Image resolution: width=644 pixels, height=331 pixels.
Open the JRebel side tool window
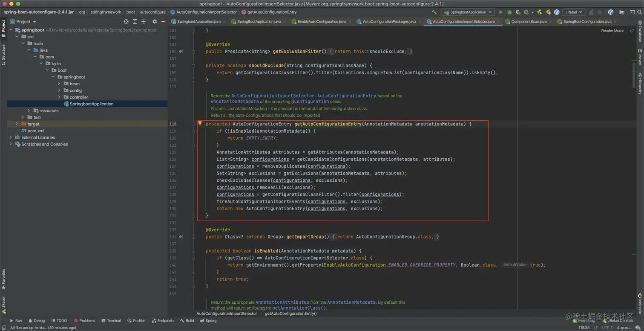click(3, 305)
